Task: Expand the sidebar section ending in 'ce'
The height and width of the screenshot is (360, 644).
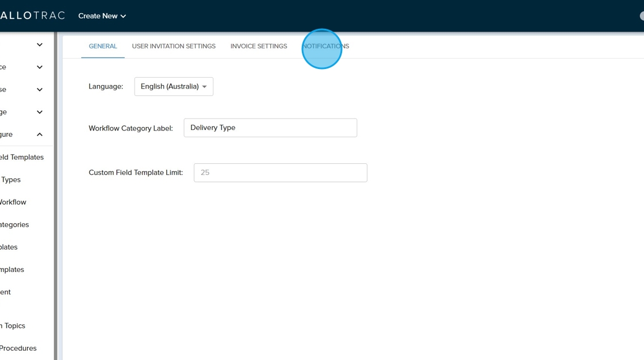Action: coord(40,67)
